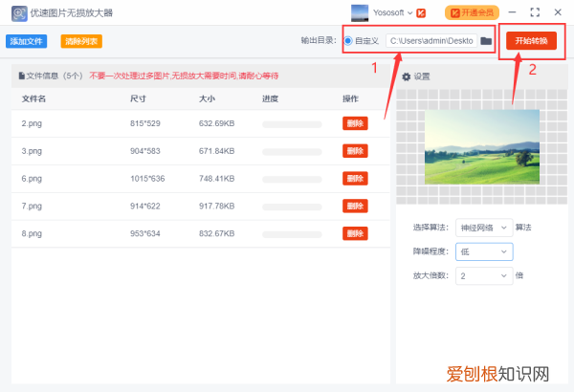Click the 开始转换 start button
The image size is (574, 392).
click(x=531, y=40)
